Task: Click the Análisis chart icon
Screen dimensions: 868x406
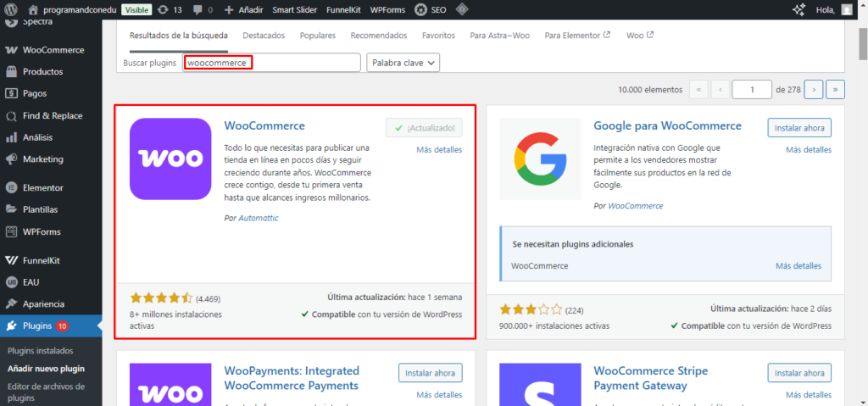Action: (12, 137)
